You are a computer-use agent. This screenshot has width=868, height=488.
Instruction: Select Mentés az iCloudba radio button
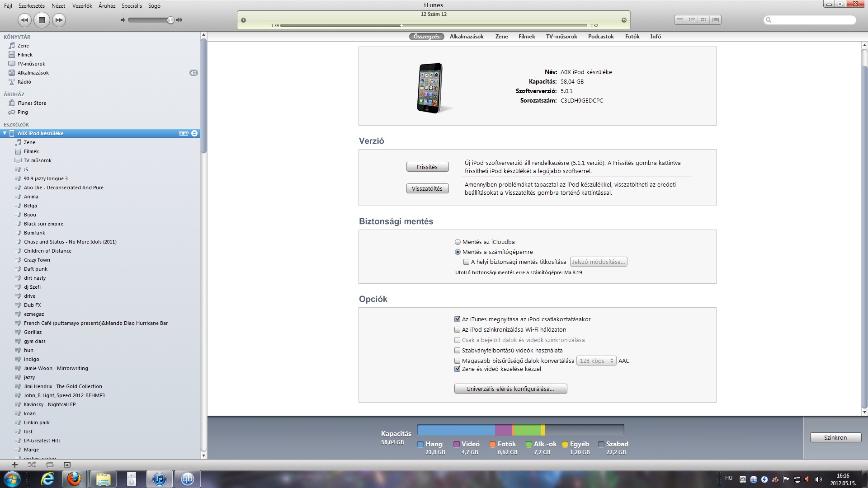tap(458, 242)
